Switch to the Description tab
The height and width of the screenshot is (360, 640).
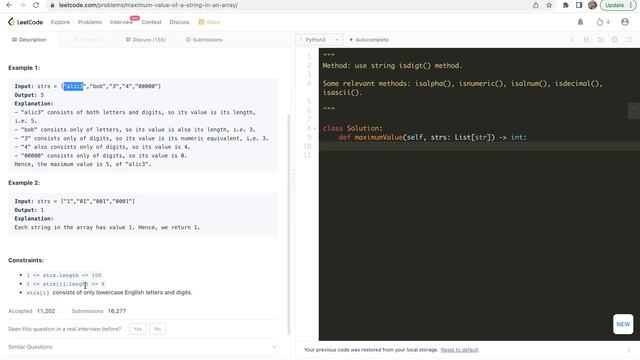point(29,40)
